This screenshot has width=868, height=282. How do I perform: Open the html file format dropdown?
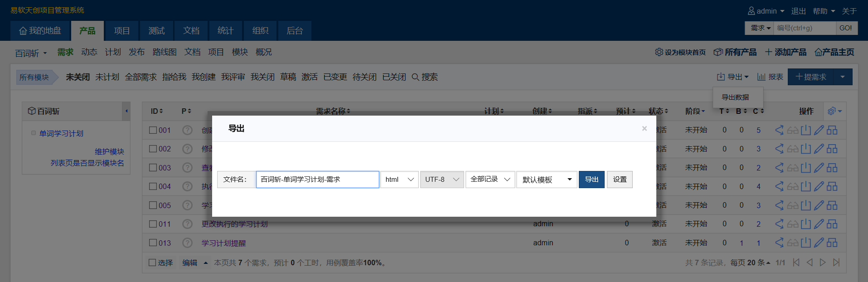click(399, 180)
